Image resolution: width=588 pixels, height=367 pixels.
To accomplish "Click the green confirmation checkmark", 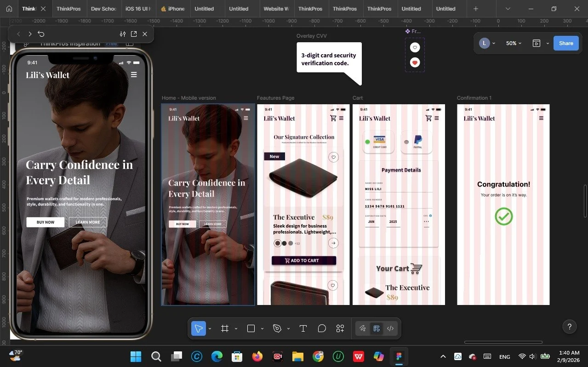I will [x=503, y=216].
